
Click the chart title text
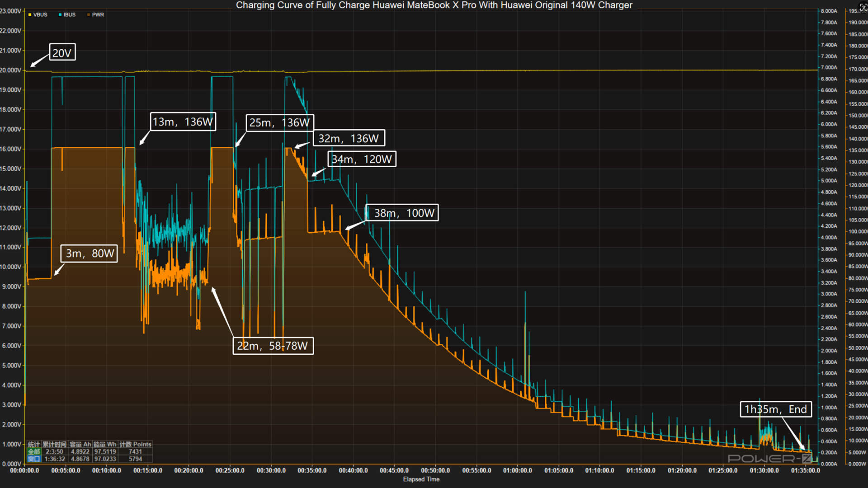coord(434,5)
